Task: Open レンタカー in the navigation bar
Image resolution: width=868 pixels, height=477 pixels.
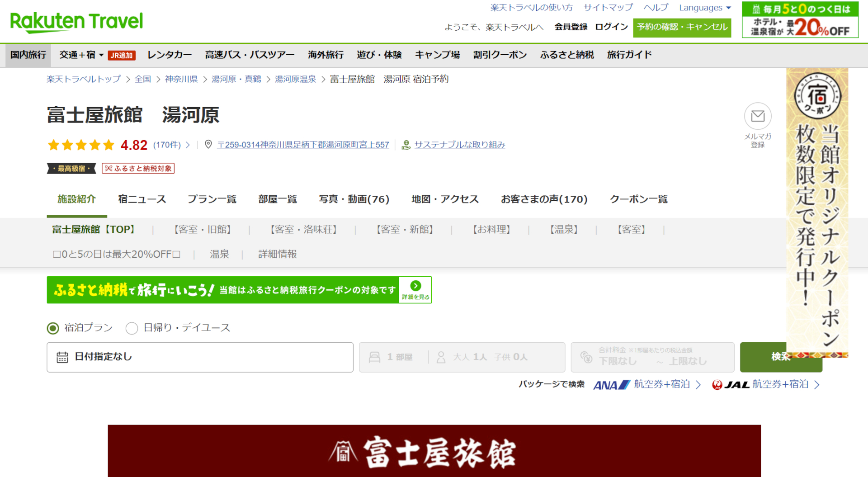Action: pyautogui.click(x=170, y=55)
